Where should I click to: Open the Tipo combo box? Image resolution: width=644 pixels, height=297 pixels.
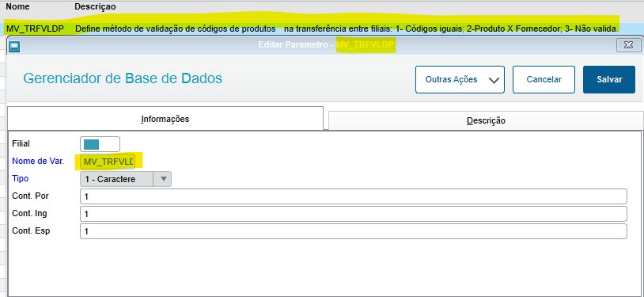[125, 179]
